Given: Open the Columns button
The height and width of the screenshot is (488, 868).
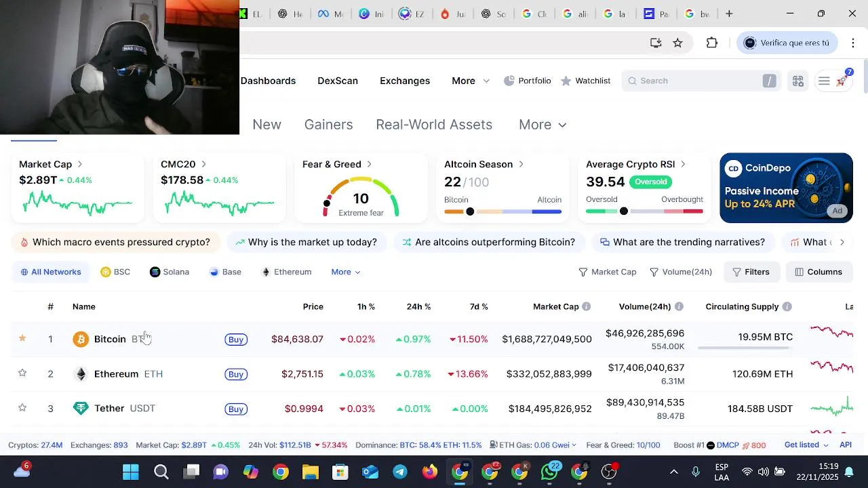Looking at the screenshot, I should coord(818,272).
